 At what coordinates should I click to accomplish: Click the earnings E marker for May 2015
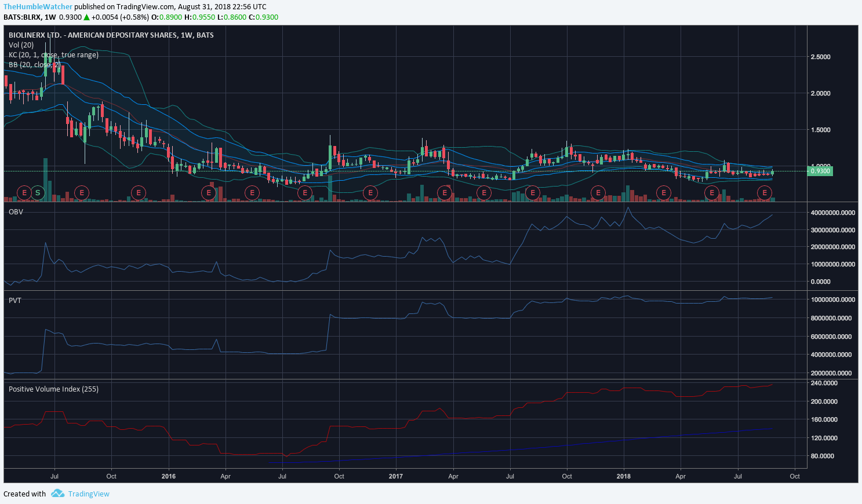pos(24,192)
